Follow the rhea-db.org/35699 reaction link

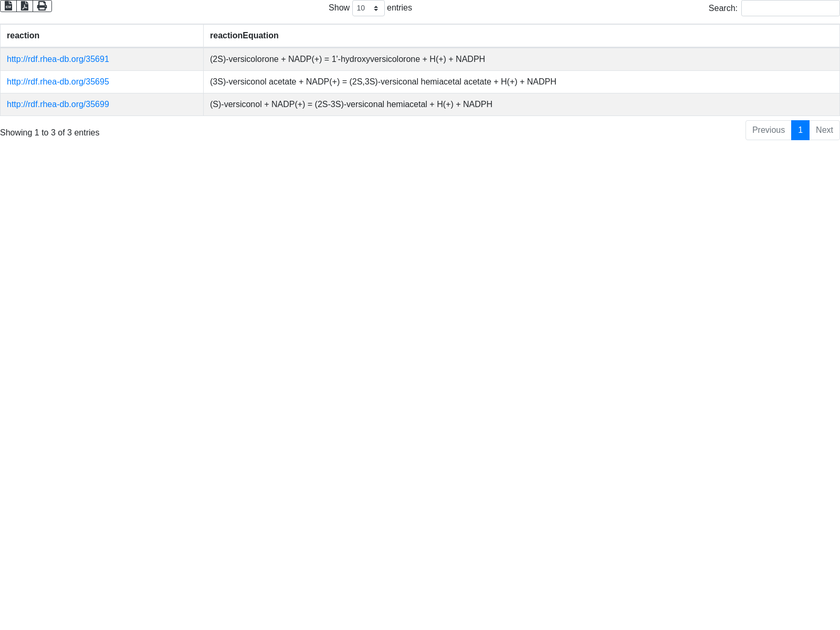point(58,104)
